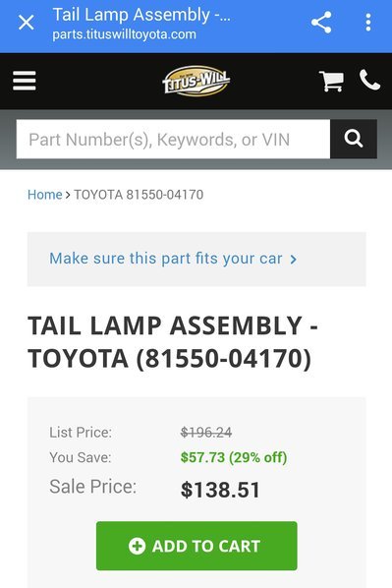Click the $138.51 sale price
392x588 pixels.
[x=220, y=490]
